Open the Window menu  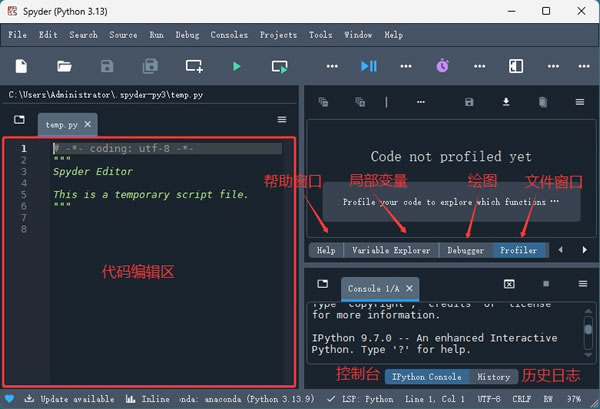[358, 35]
